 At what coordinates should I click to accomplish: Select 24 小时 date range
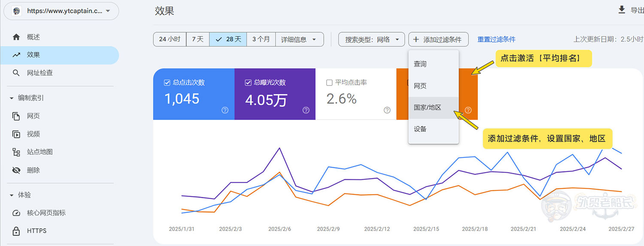[x=170, y=39]
